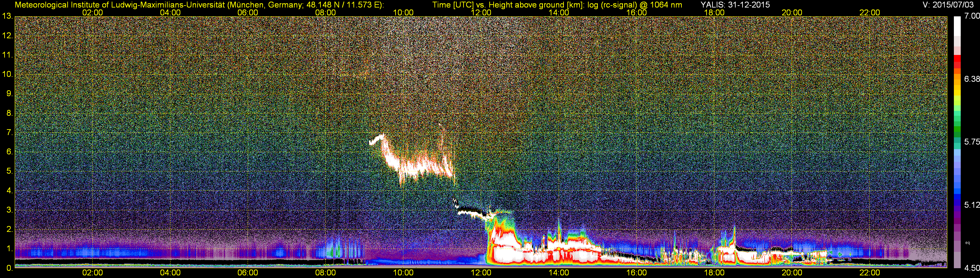This screenshot has height=278, width=980.
Task: Click the 'V: 2015/07/03' version label
Action: click(947, 5)
